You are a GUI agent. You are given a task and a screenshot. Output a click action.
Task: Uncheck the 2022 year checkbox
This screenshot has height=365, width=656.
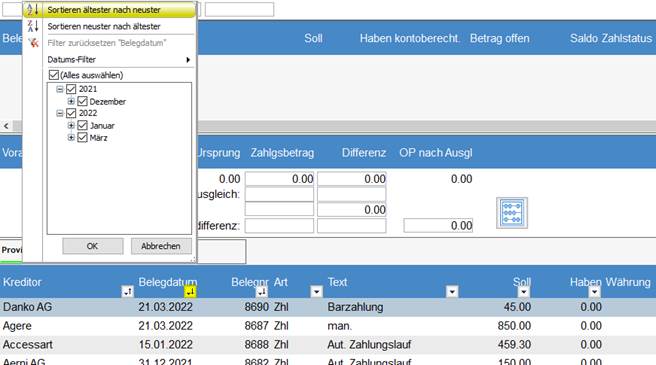71,113
